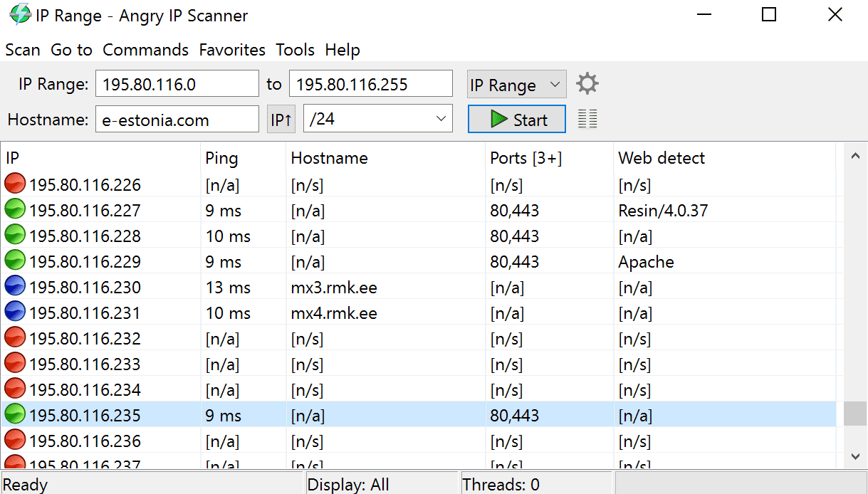Click the scrollbar down arrow
Screen dimensions: 868x494
tap(855, 456)
